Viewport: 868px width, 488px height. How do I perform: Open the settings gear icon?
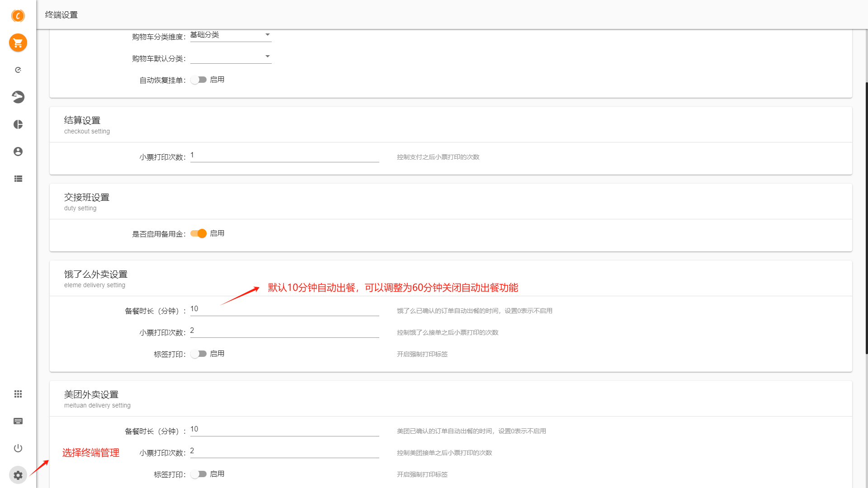(18, 475)
